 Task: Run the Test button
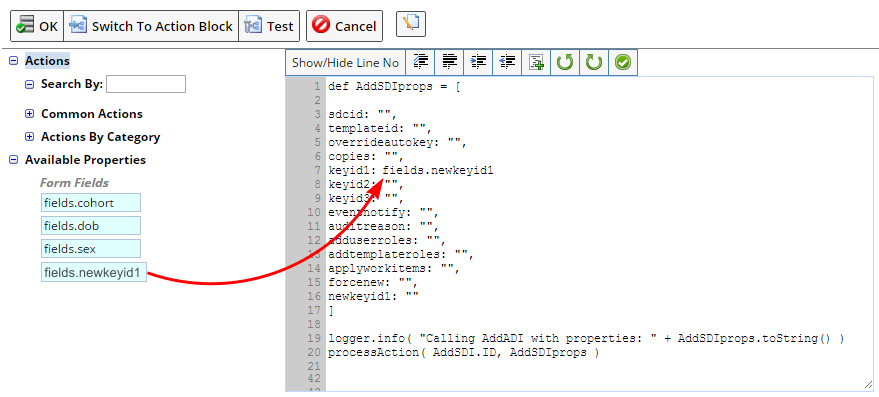(269, 26)
